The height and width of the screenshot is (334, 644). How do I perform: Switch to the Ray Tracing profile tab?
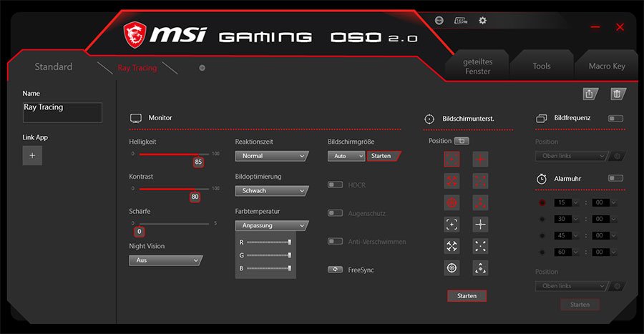tap(137, 68)
